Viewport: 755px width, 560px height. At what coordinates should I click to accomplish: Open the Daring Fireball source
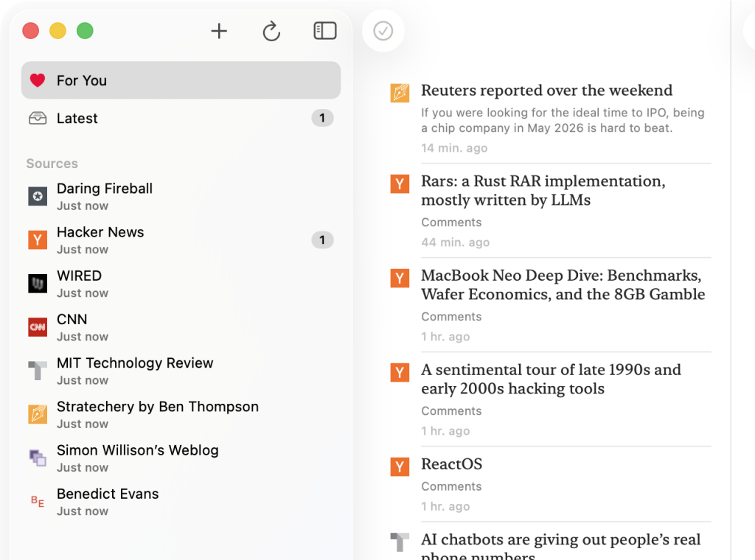click(x=181, y=196)
